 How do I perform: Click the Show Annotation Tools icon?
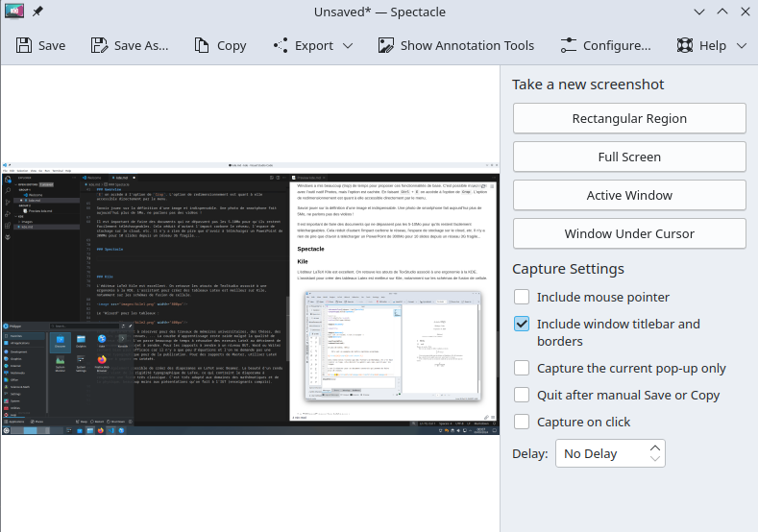tap(385, 45)
